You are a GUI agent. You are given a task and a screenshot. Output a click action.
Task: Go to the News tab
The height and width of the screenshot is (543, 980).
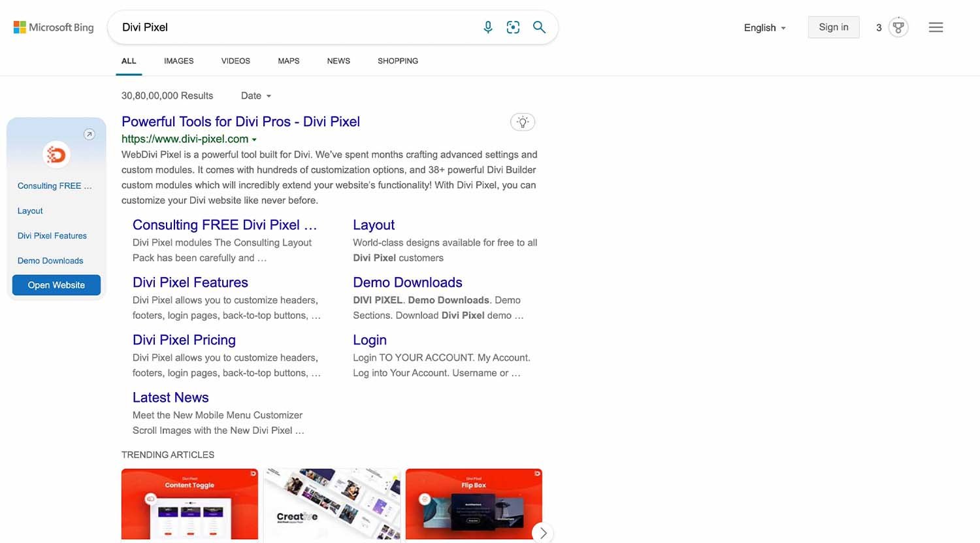[x=338, y=61]
